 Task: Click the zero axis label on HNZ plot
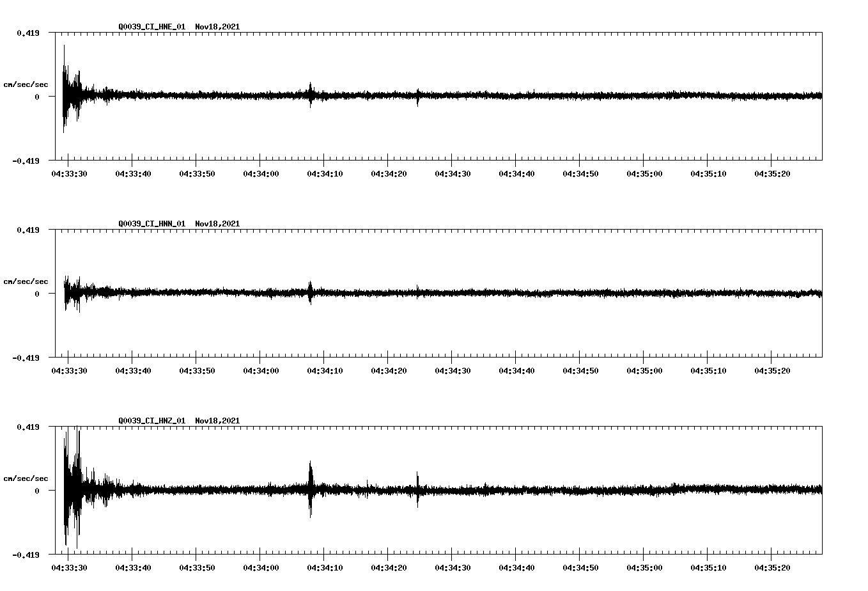coord(37,491)
